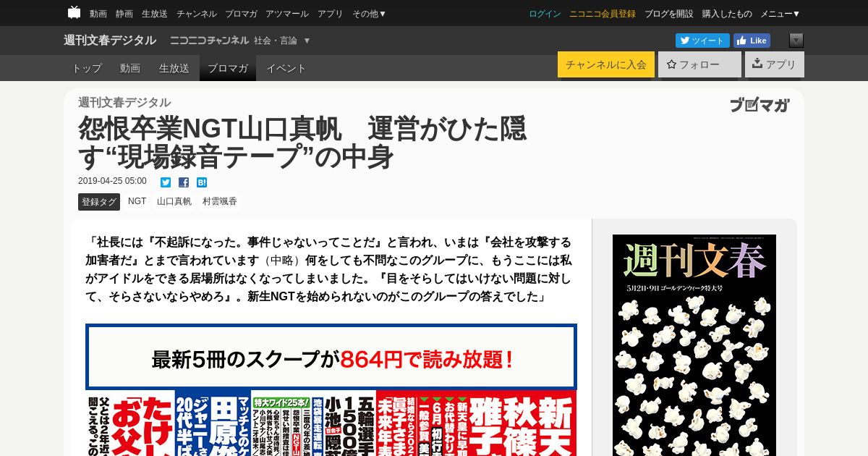
Task: Click the Facebook Like button
Action: (752, 41)
